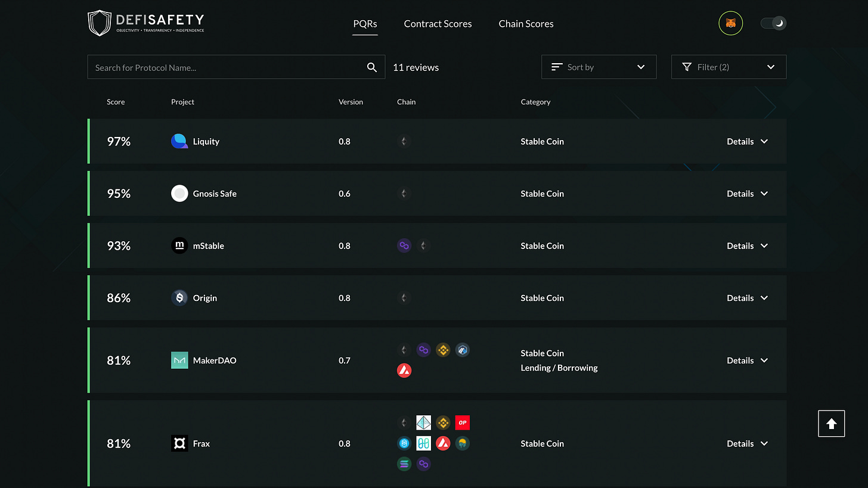Click Fantom blue chain icon in Frax row
This screenshot has width=868, height=488.
[404, 443]
